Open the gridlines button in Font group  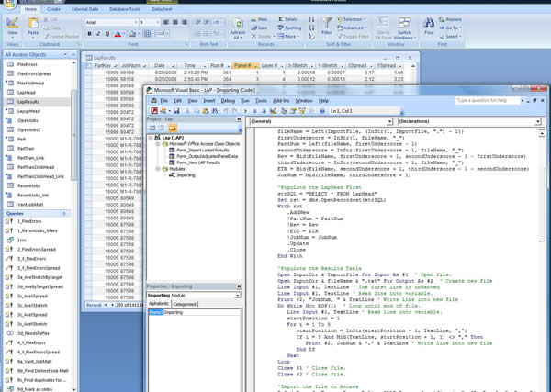(x=148, y=34)
